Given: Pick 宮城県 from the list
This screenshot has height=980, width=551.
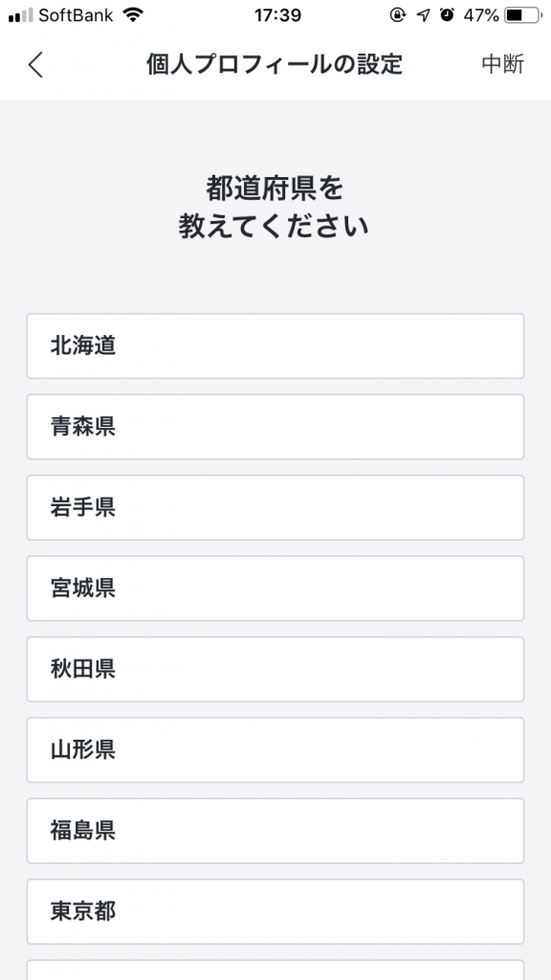Looking at the screenshot, I should (275, 589).
